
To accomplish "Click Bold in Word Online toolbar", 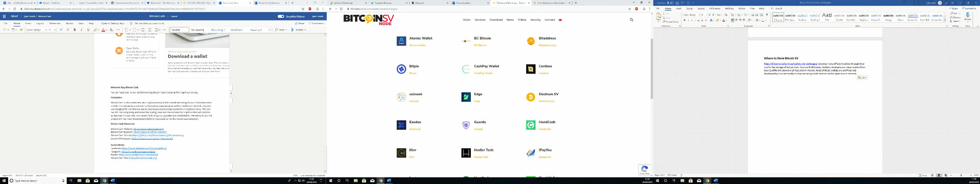I will tap(75, 30).
